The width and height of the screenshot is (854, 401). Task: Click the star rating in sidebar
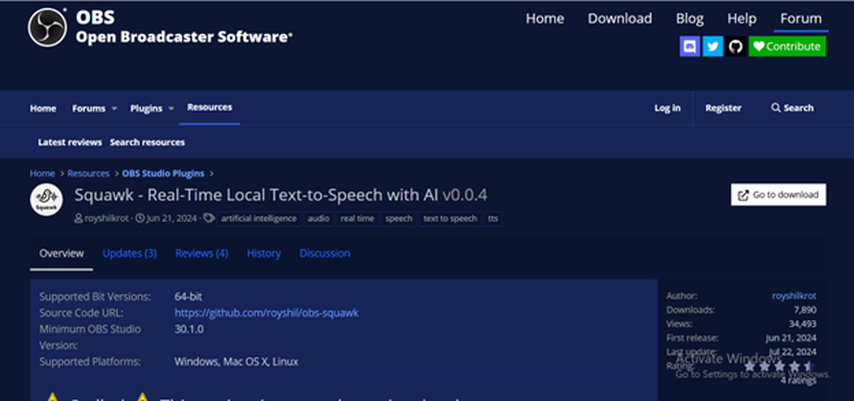pyautogui.click(x=779, y=366)
